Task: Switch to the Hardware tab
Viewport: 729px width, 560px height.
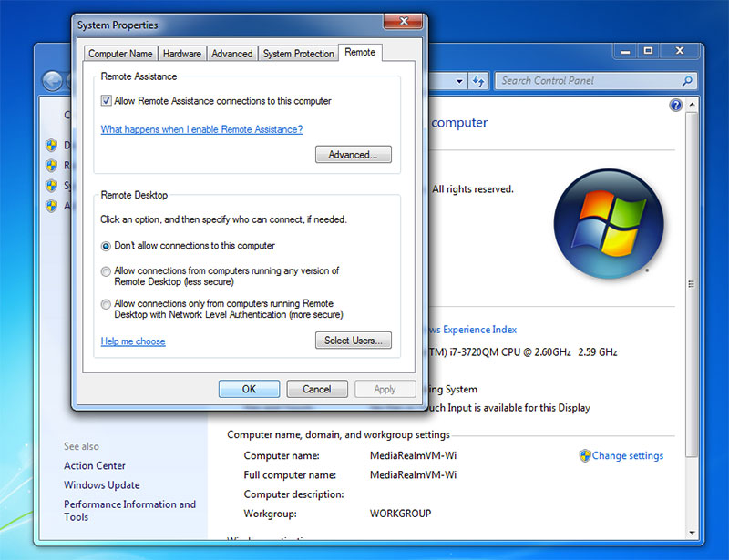Action: coord(181,53)
